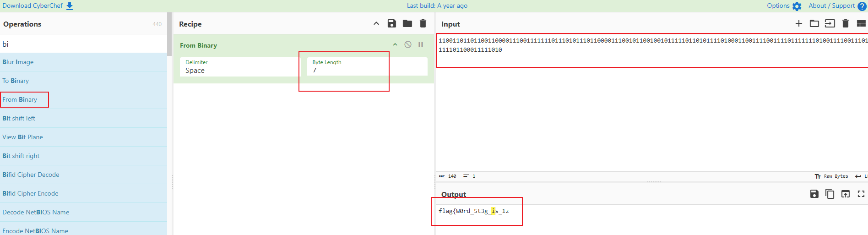Viewport: 868px width, 235px height.
Task: Clear input with trash icon
Action: click(846, 23)
